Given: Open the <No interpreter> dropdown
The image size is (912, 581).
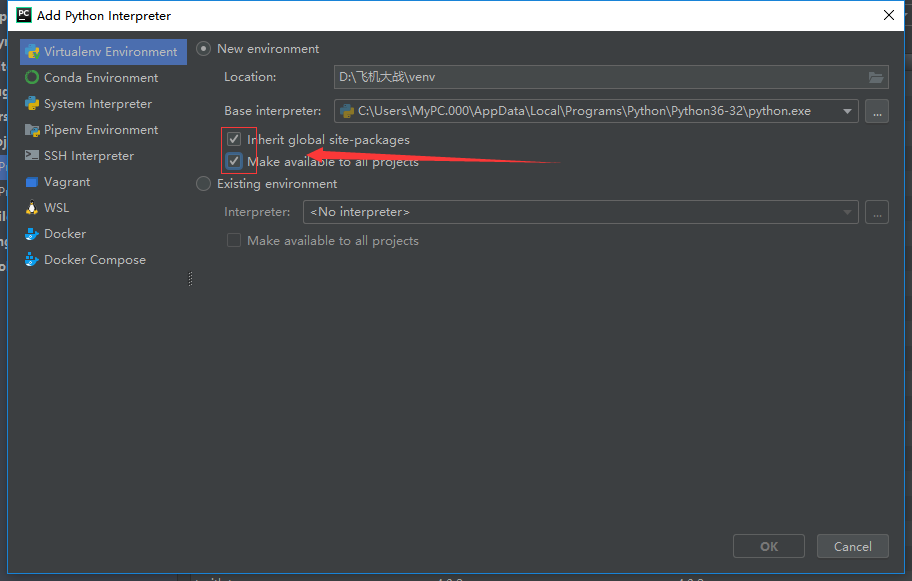Looking at the screenshot, I should (x=847, y=212).
